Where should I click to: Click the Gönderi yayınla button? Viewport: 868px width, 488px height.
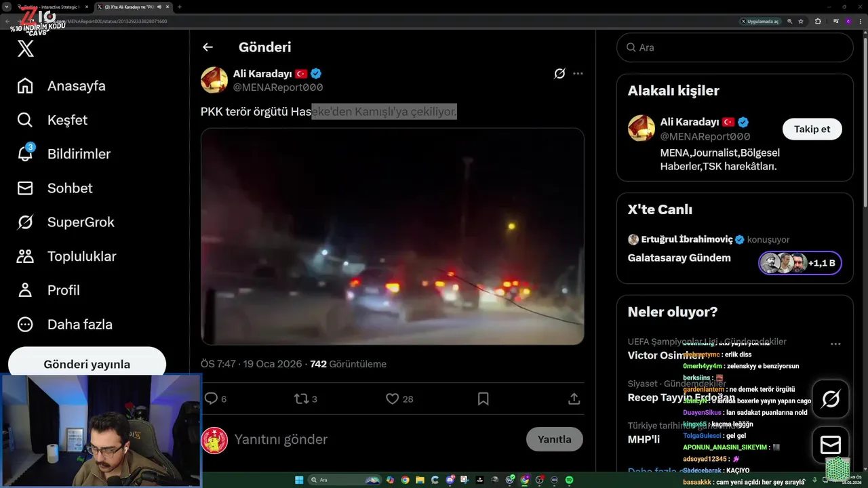(87, 364)
